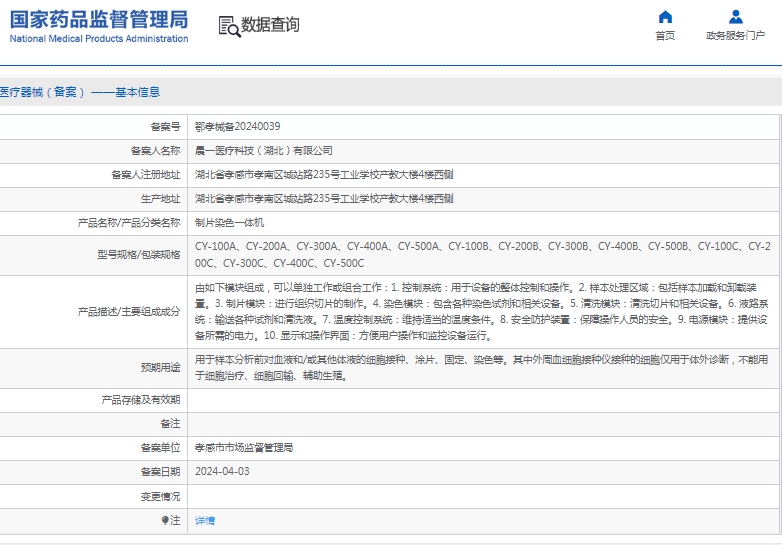Click the empty 备注 value cell
Image resolution: width=782 pixels, height=545 pixels.
click(x=483, y=424)
